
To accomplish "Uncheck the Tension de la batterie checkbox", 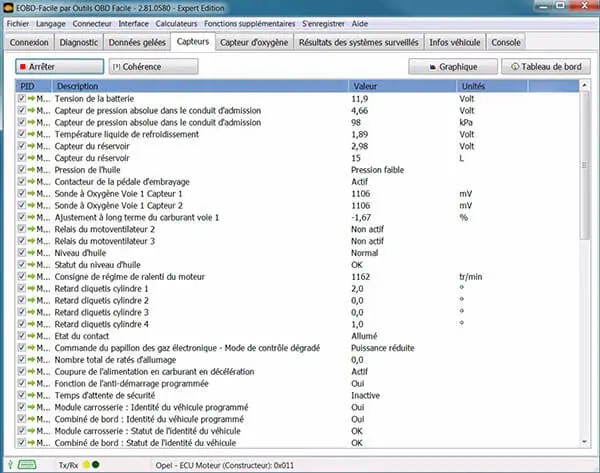I will [x=22, y=100].
